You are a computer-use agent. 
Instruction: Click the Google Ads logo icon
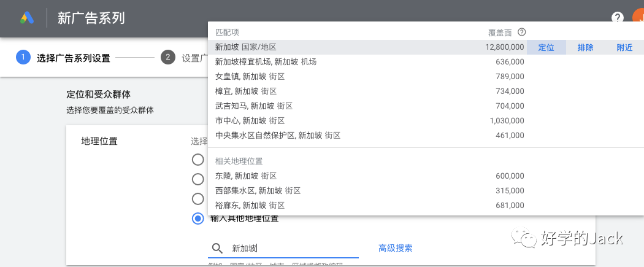point(27,18)
